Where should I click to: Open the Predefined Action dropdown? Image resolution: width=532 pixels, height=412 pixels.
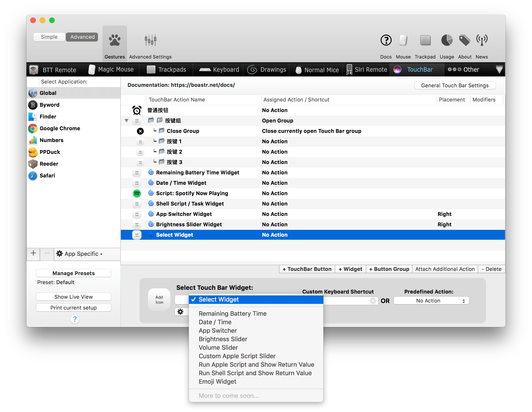click(x=431, y=301)
